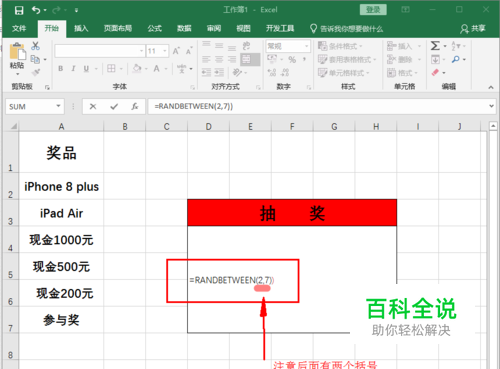
Task: Switch to 开发工具 Developer tab
Action: click(x=280, y=29)
